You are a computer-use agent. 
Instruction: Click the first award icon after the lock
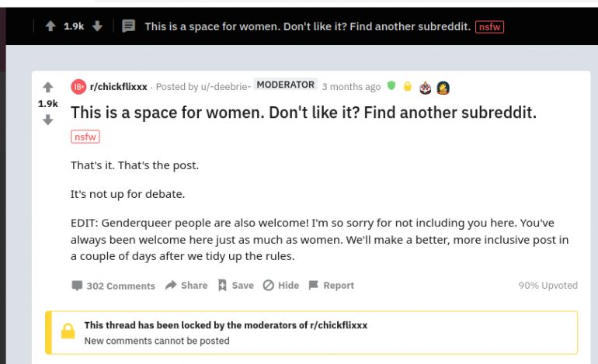[x=426, y=88]
